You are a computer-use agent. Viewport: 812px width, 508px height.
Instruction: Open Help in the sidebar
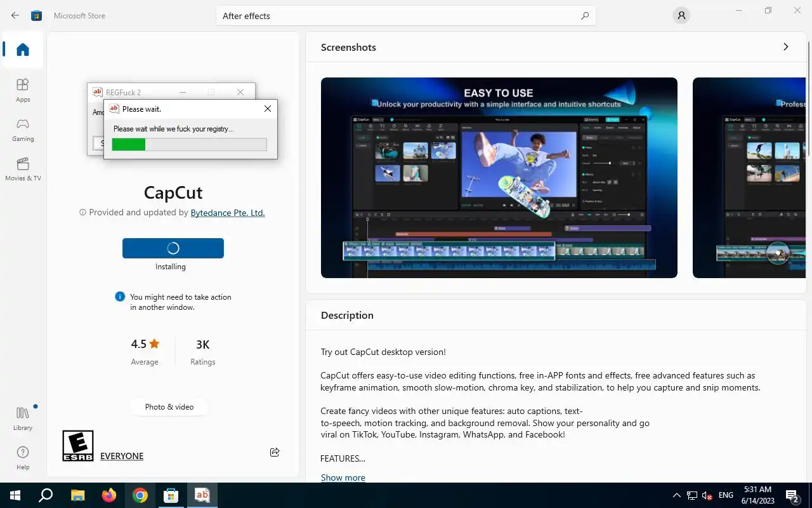pos(23,458)
